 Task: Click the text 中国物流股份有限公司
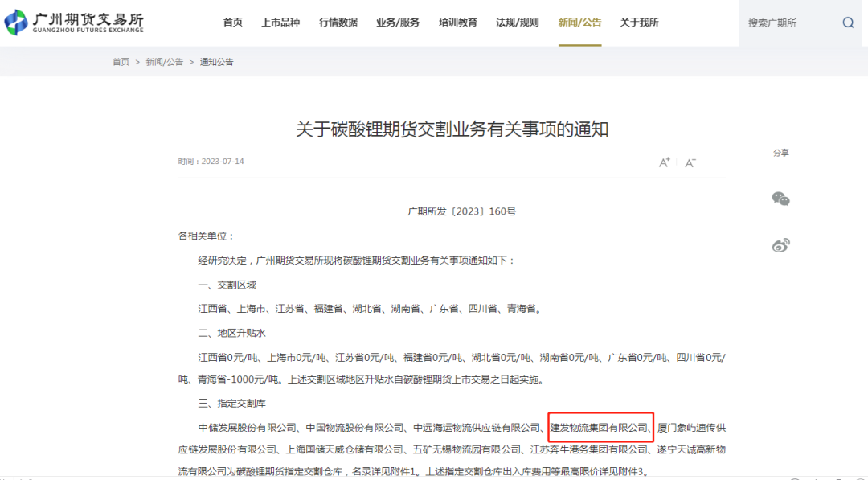tap(355, 428)
